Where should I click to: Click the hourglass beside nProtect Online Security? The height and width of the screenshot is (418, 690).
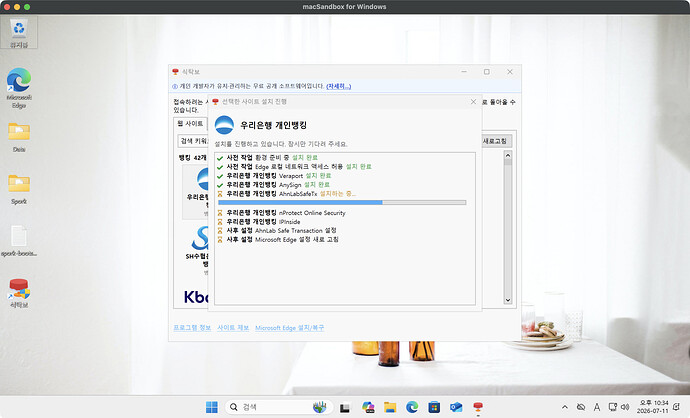coord(220,213)
